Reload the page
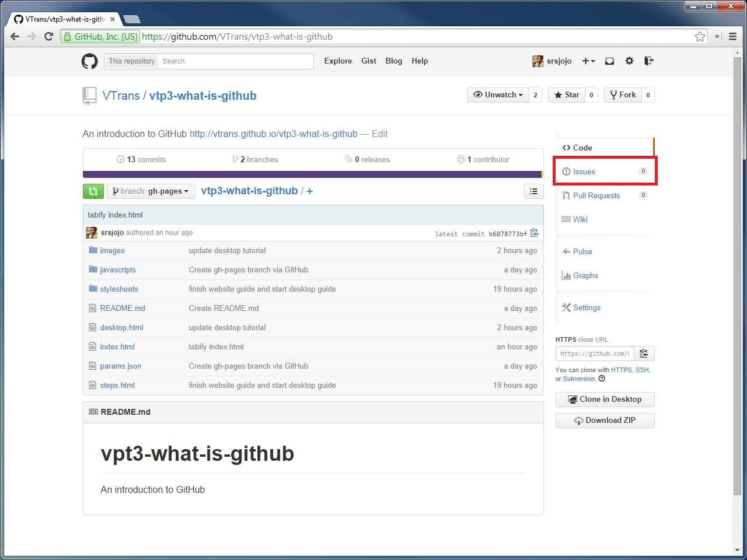The height and width of the screenshot is (560, 747). point(49,36)
